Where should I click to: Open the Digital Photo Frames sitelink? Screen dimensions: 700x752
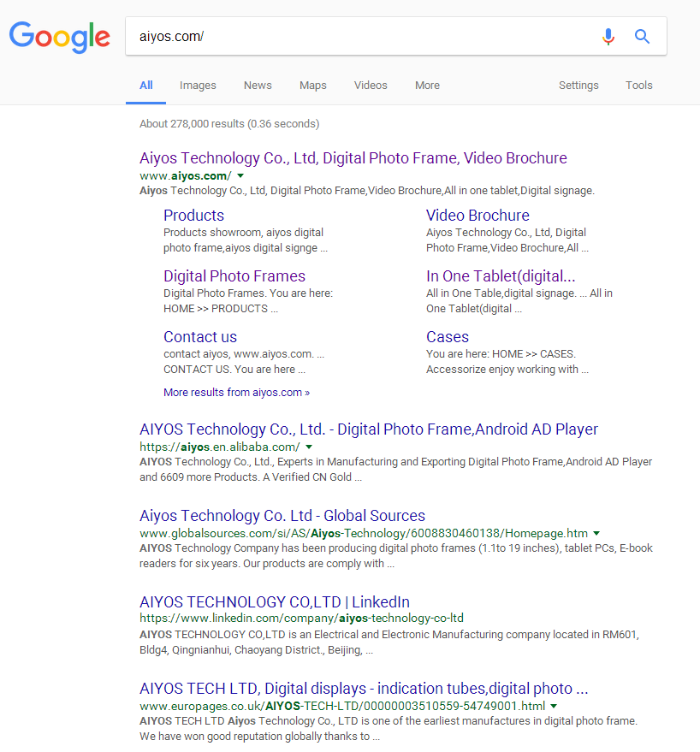click(x=234, y=276)
